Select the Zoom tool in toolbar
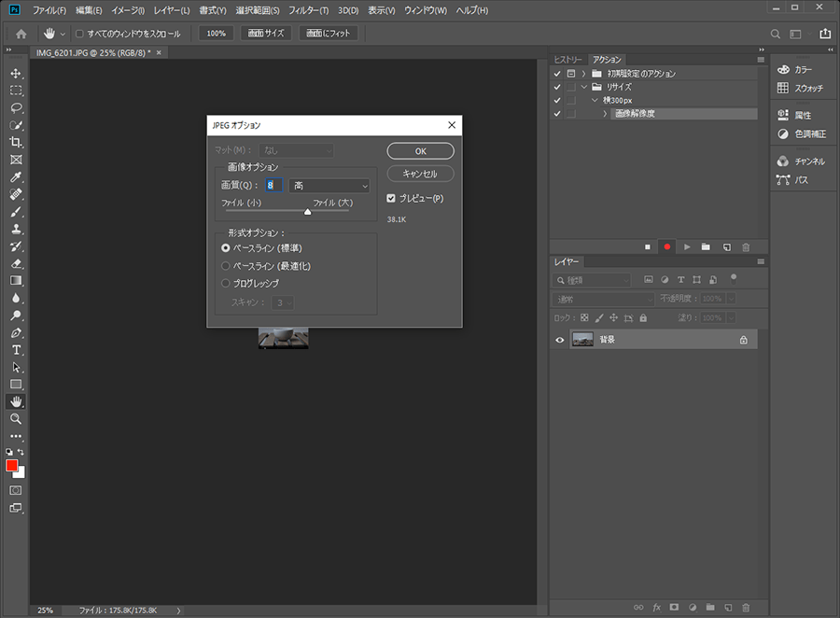840x618 pixels. [x=16, y=419]
